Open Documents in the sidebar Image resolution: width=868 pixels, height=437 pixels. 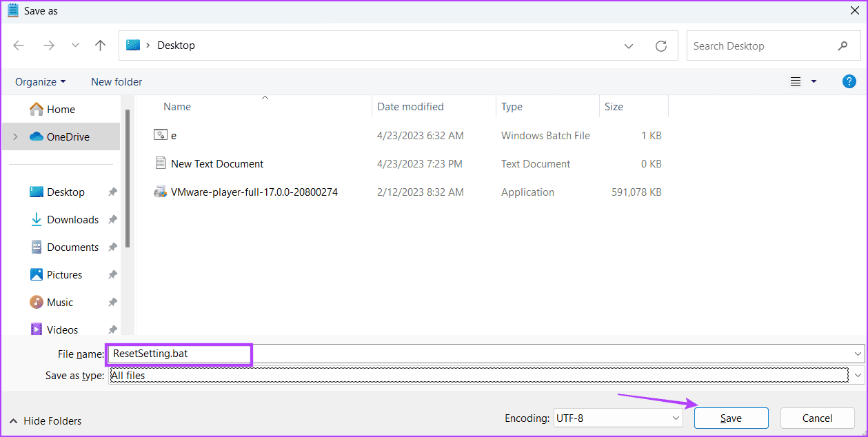point(72,247)
